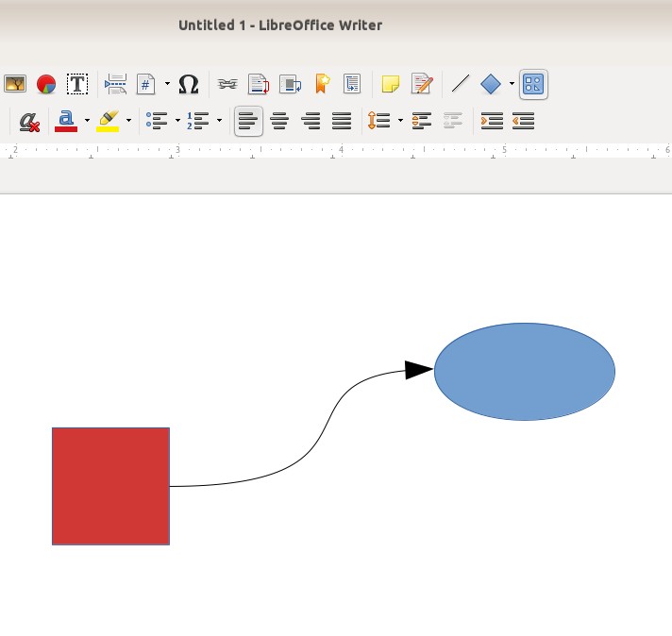Clear direct formatting

[29, 122]
